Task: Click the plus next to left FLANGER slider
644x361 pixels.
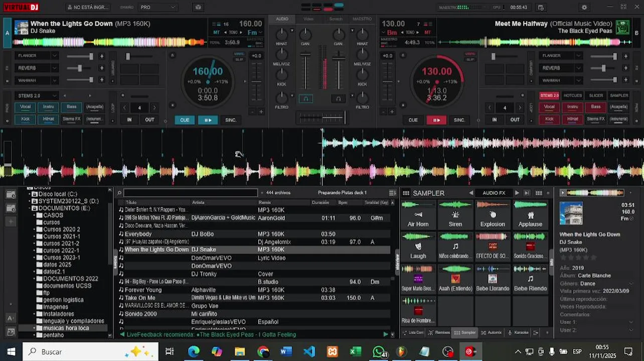Action: [101, 56]
